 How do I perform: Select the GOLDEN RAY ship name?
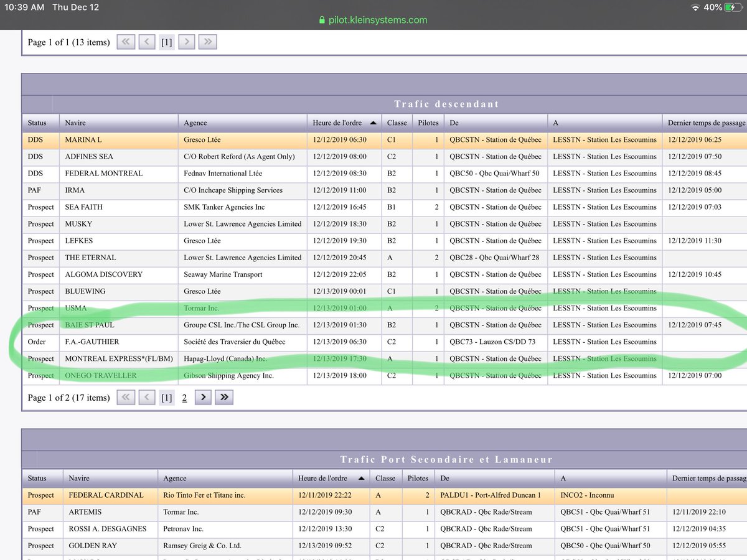pos(93,546)
